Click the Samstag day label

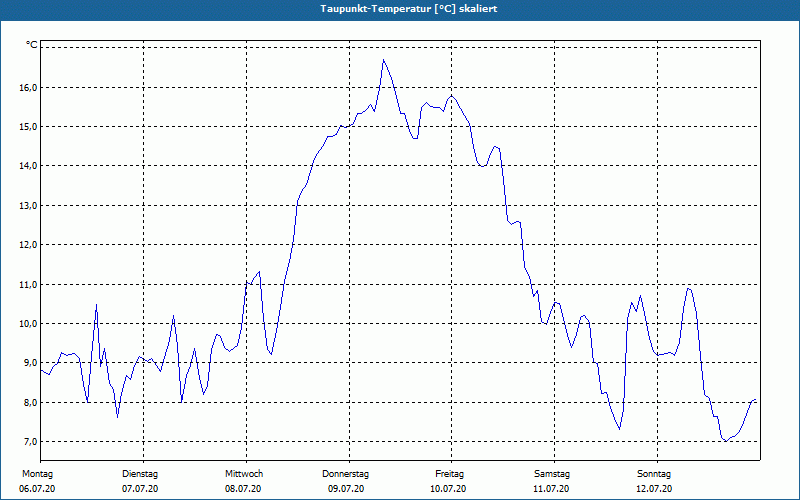(x=552, y=474)
